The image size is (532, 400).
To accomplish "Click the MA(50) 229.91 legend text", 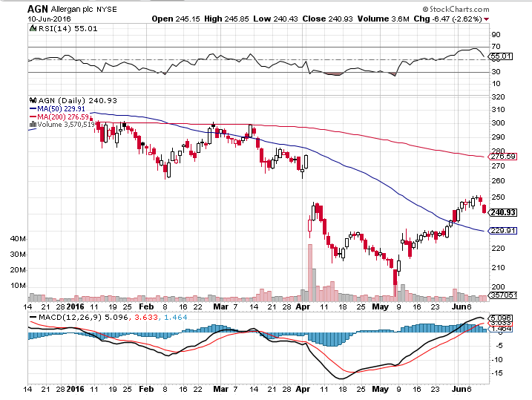I will (61, 109).
